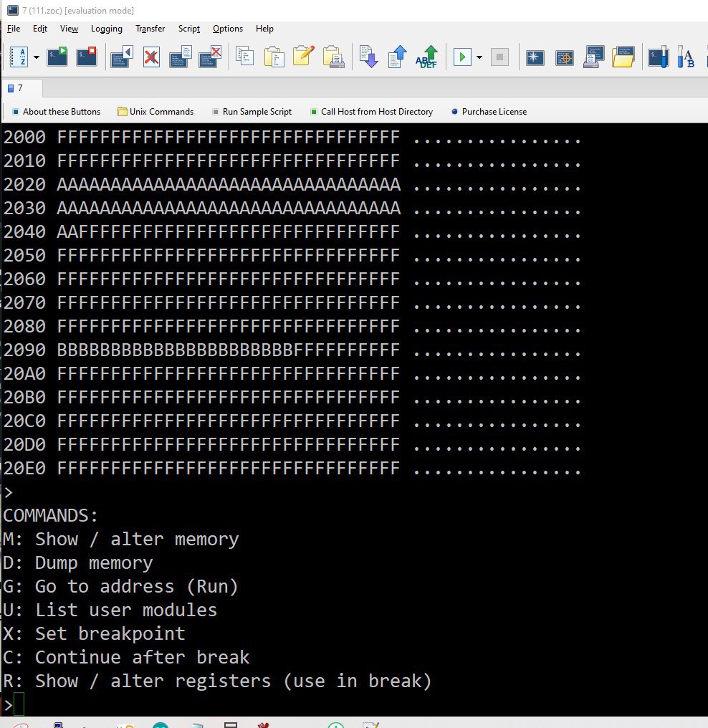Open the Script menu
708x728 pixels.
click(189, 29)
